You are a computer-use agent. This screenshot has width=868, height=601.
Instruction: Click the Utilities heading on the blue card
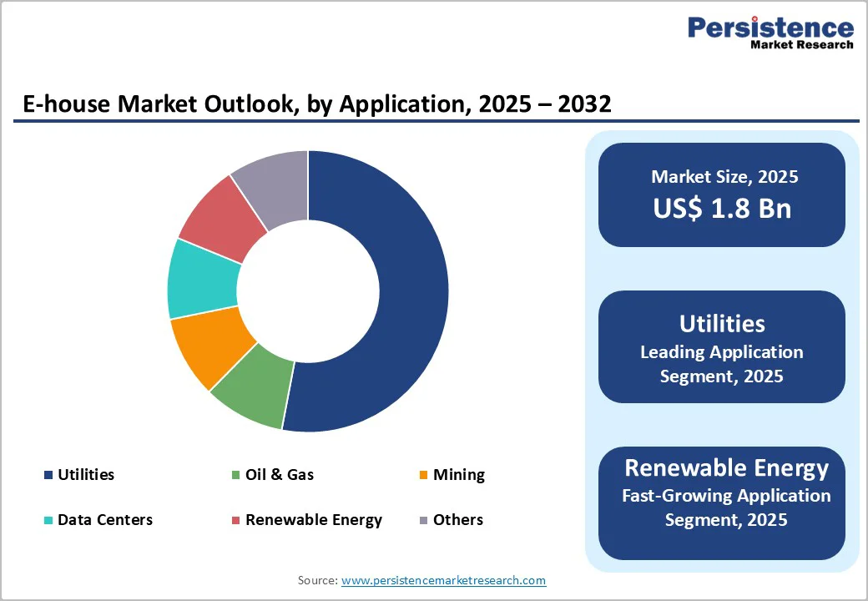click(x=721, y=324)
